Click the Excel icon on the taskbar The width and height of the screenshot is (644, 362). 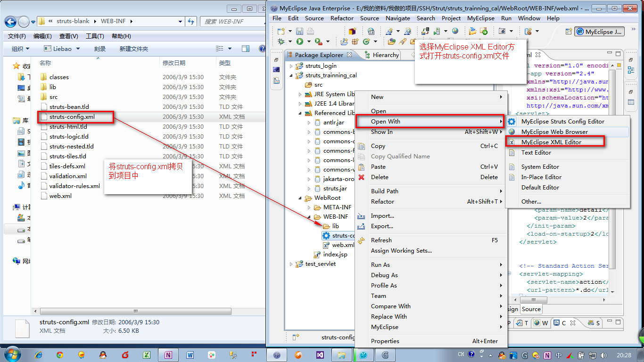(147, 355)
